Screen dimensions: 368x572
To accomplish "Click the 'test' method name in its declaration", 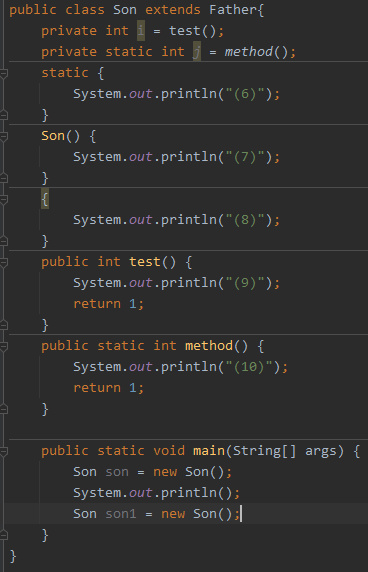I will coord(145,262).
